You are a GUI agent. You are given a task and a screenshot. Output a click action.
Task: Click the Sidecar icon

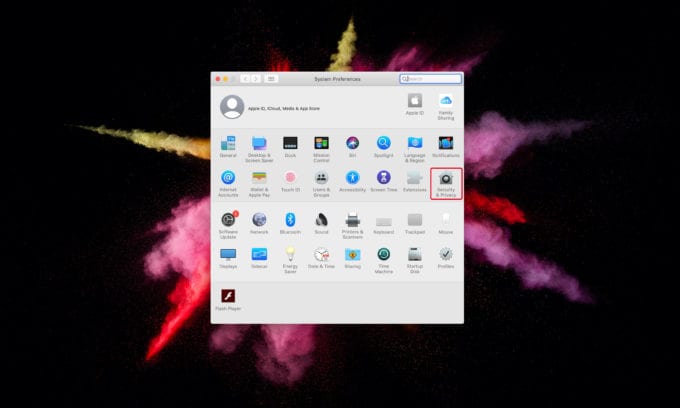(259, 255)
